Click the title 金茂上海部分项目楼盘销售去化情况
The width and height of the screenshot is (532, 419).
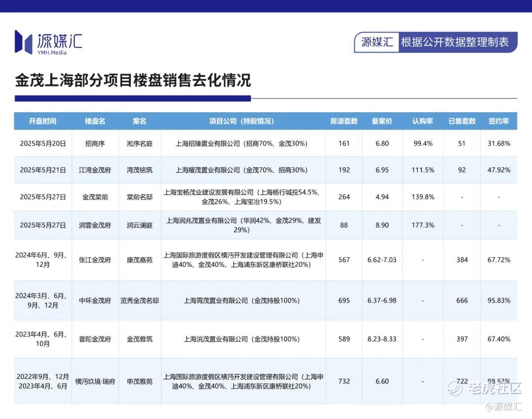(x=133, y=81)
